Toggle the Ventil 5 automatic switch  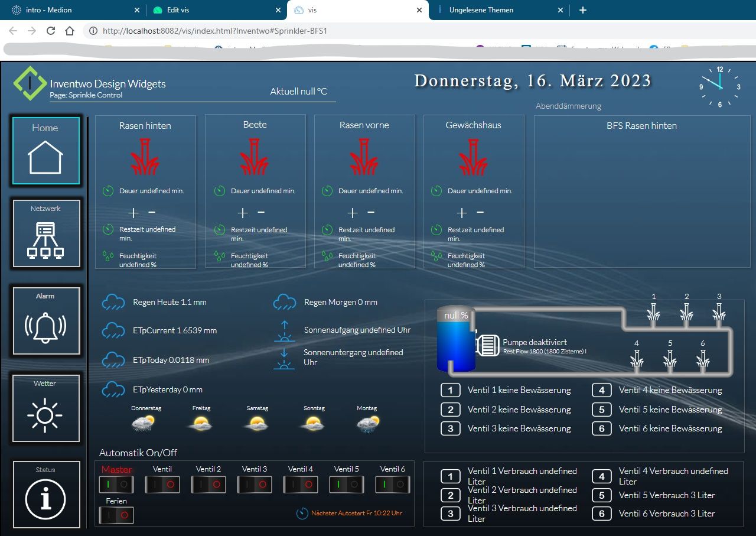(347, 485)
